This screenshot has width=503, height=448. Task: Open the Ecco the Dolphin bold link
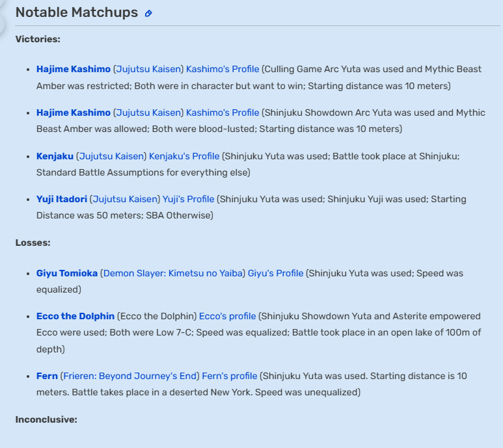pos(75,316)
